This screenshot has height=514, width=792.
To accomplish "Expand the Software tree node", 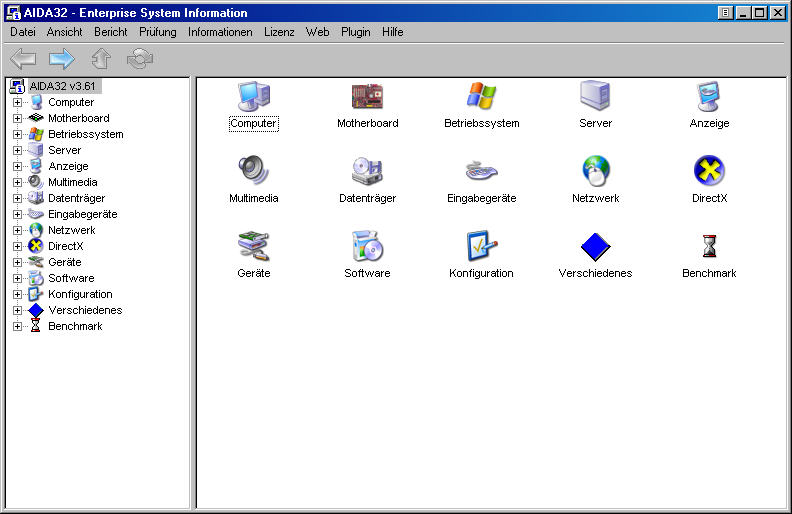I will point(17,278).
